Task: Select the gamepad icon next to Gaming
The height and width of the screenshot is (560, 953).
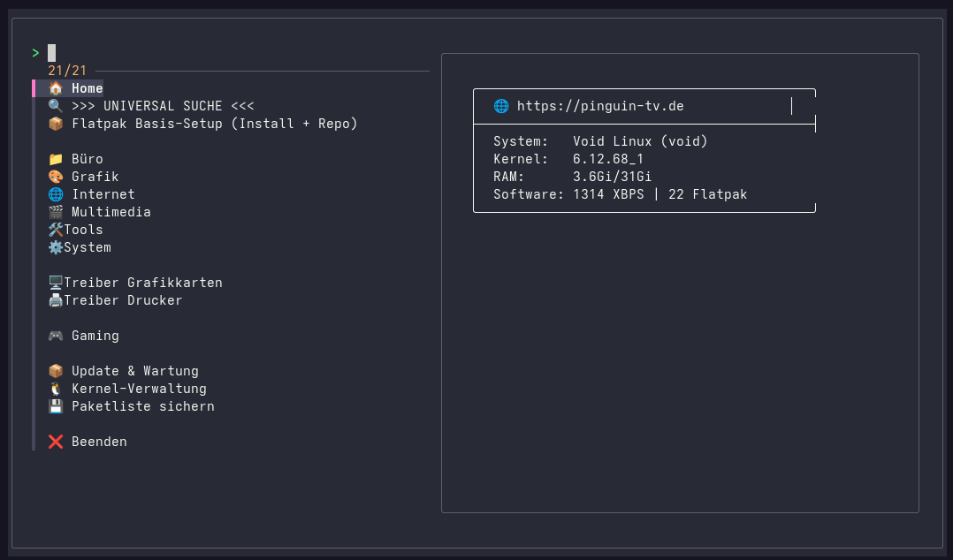Action: (55, 335)
